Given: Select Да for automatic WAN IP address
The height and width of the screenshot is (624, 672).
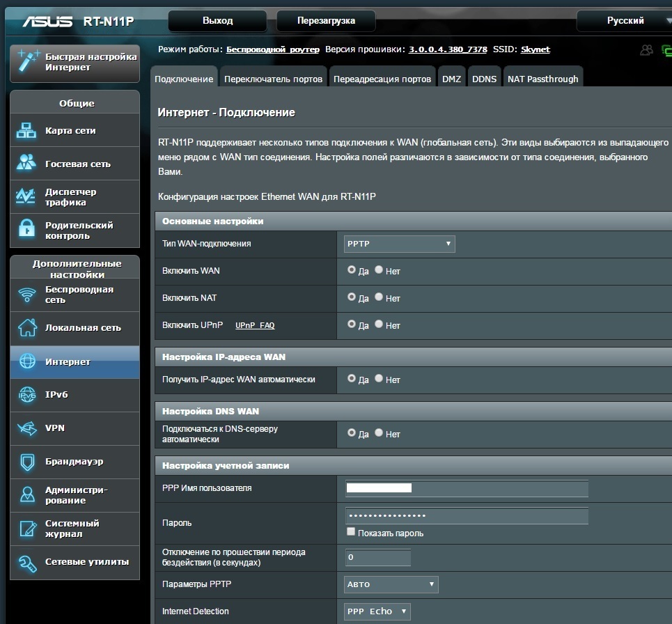Looking at the screenshot, I should click(352, 378).
